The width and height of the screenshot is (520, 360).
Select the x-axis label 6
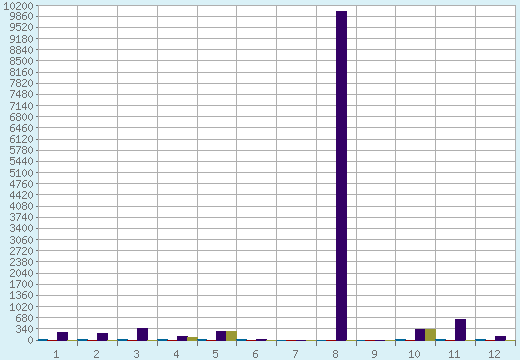(x=255, y=354)
